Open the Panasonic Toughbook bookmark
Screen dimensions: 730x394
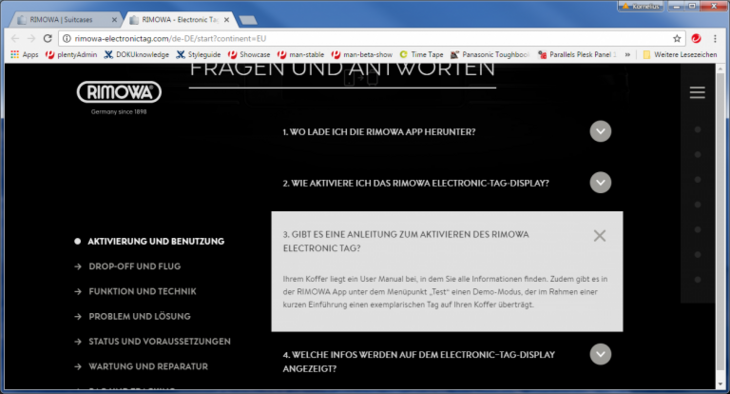coord(490,54)
